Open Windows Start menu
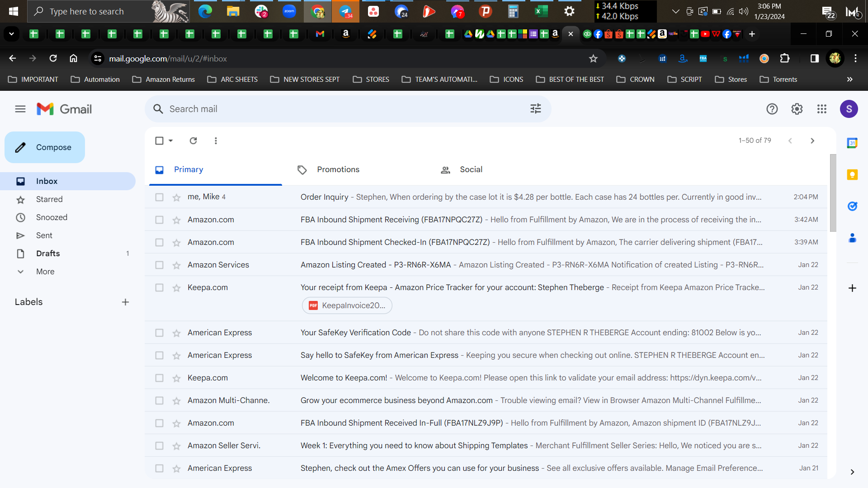 click(x=14, y=11)
